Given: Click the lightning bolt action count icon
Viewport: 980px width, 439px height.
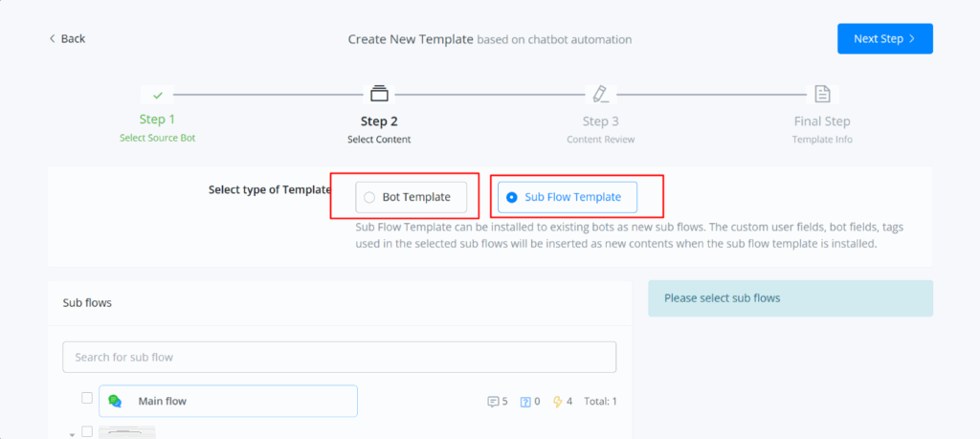Looking at the screenshot, I should click(558, 402).
